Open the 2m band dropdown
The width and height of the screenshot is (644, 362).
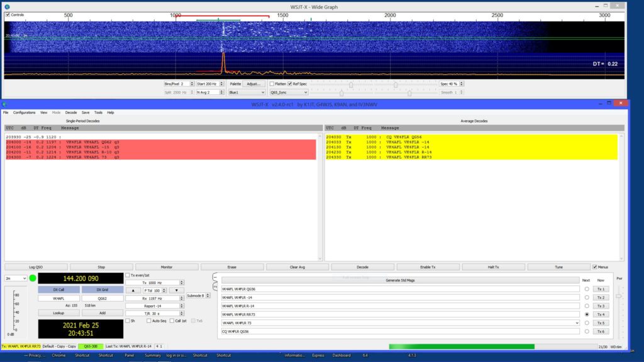pyautogui.click(x=16, y=278)
